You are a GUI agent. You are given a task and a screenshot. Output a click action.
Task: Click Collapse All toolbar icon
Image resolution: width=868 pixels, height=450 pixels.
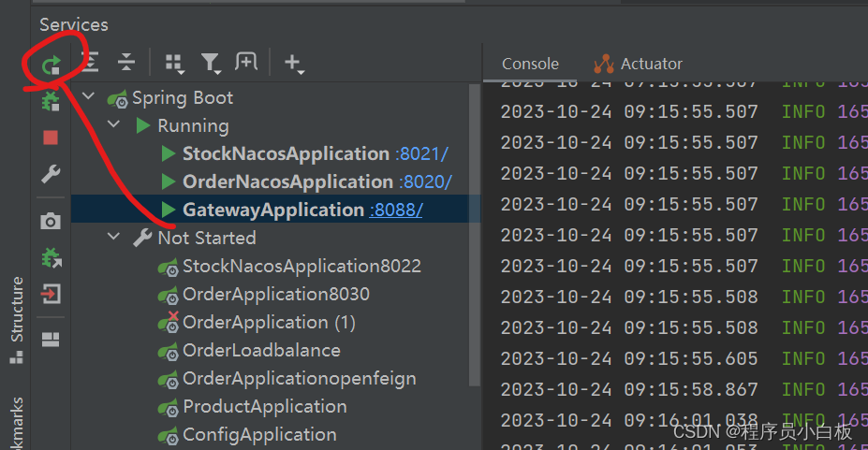click(x=126, y=62)
